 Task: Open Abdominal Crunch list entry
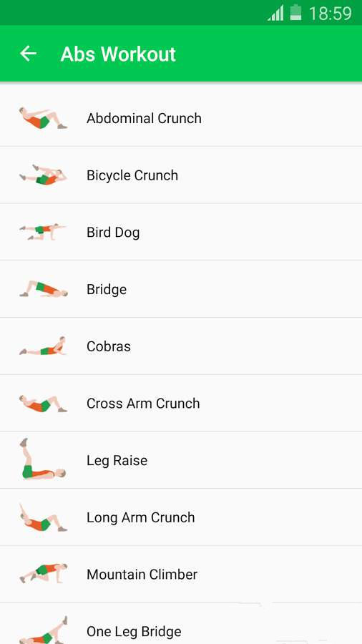click(181, 118)
